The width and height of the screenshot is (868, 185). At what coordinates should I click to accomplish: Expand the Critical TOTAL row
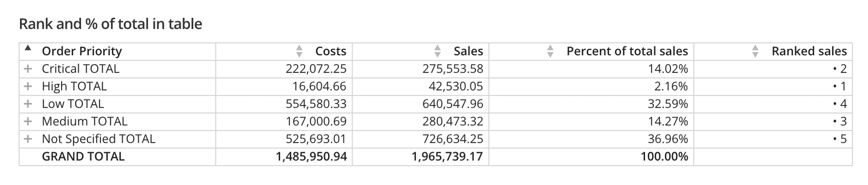pyautogui.click(x=28, y=69)
